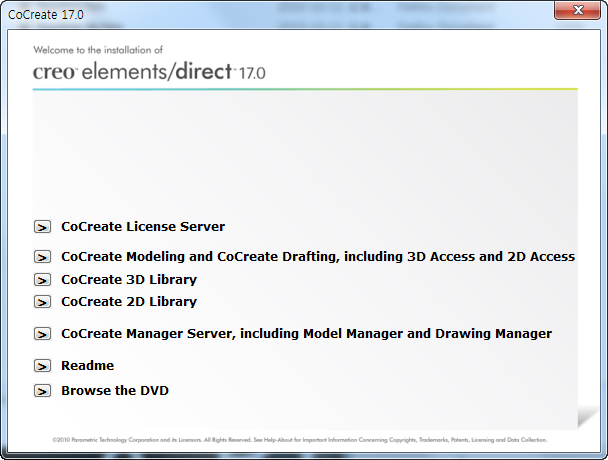Close the CoCreate 17.0 window
Image resolution: width=608 pixels, height=460 pixels.
pyautogui.click(x=577, y=10)
